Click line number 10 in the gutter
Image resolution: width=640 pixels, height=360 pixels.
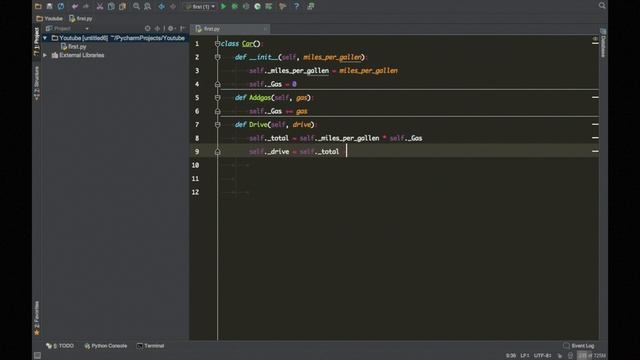coord(196,165)
